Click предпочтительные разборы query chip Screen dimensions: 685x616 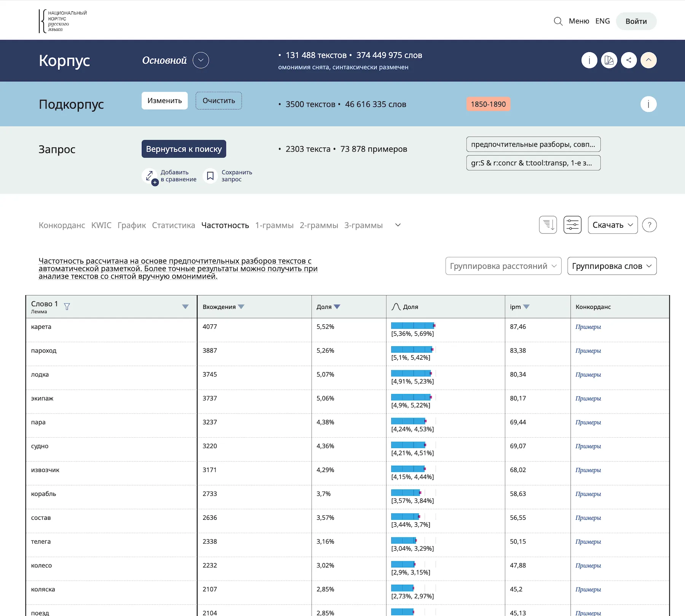coord(533,144)
